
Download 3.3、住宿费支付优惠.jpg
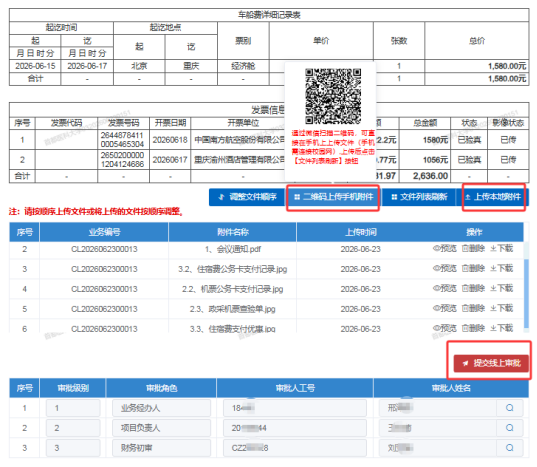[x=501, y=328]
